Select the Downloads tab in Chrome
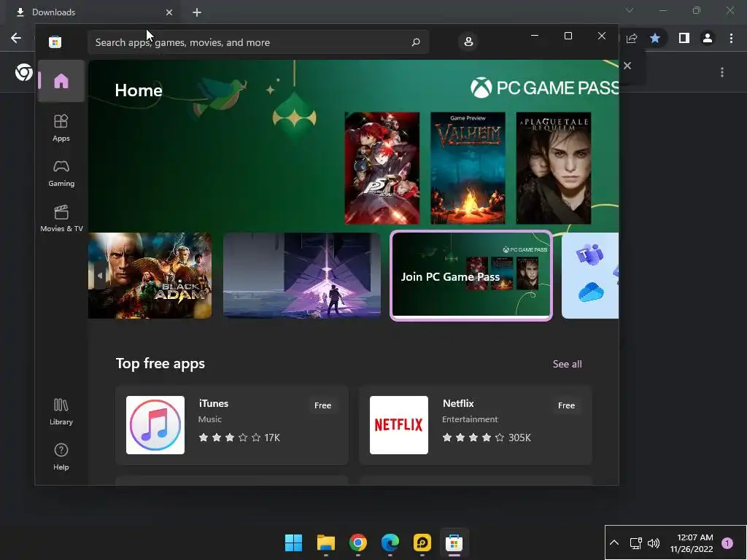This screenshot has height=560, width=747. (x=94, y=12)
